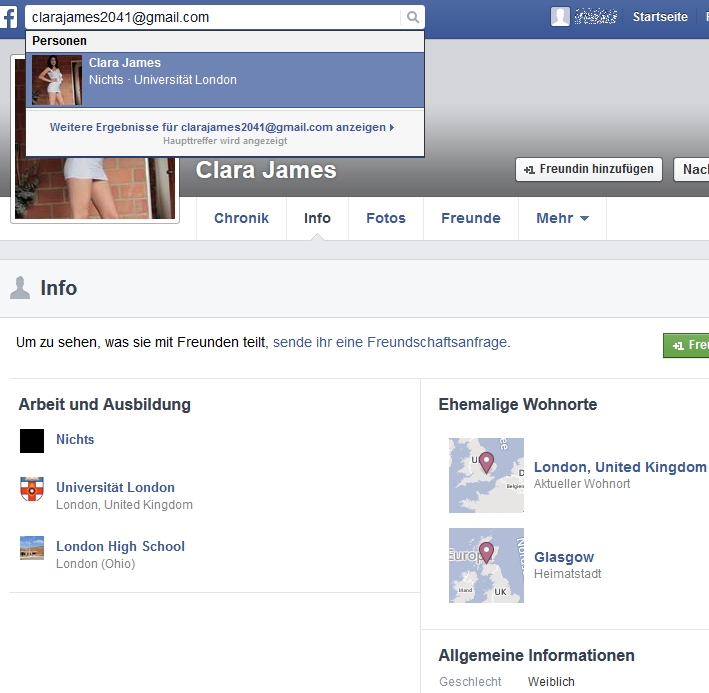Screen dimensions: 709x693
Task: Click the black Nichts workplace icon
Action: 32,441
